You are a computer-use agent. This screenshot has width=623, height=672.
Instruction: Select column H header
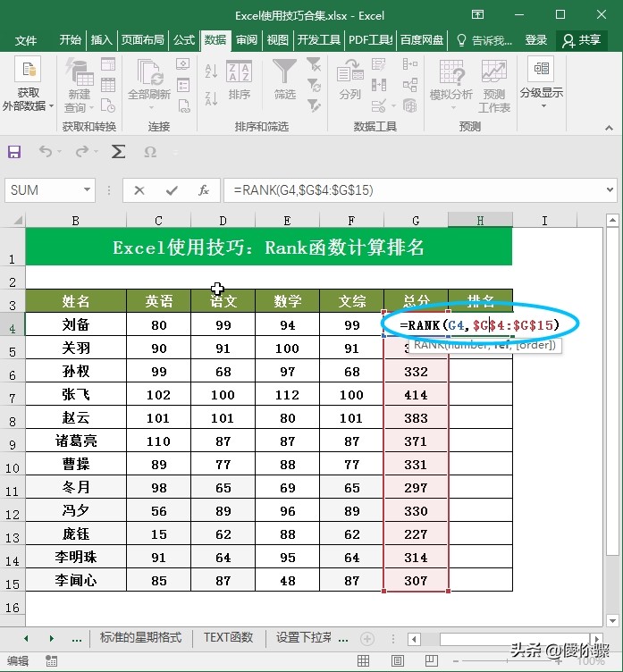click(x=480, y=221)
